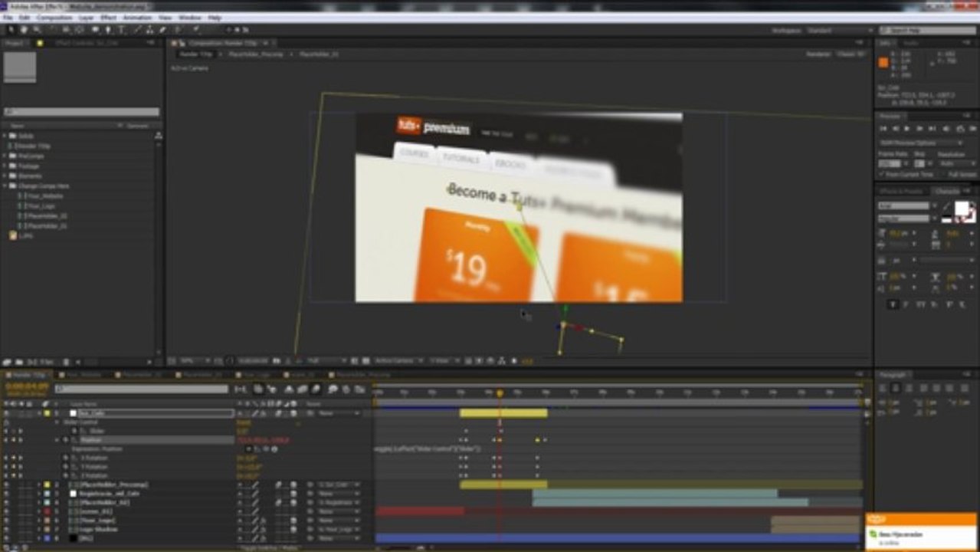Open the Animation menu
The height and width of the screenshot is (552, 980).
[137, 17]
